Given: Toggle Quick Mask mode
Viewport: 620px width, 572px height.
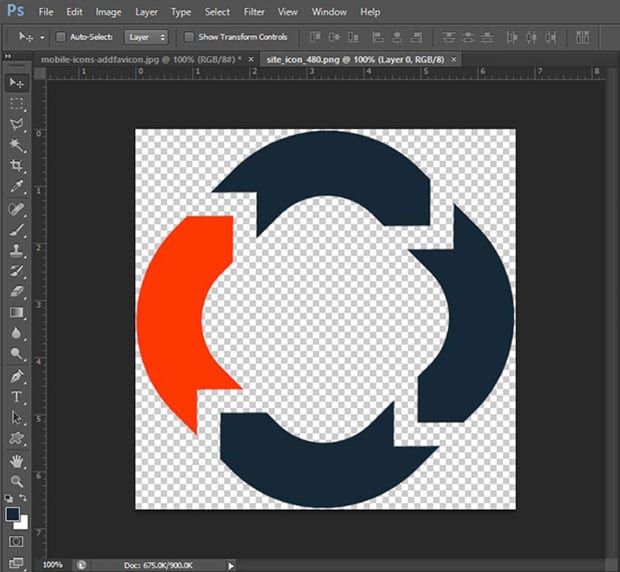Looking at the screenshot, I should click(16, 541).
